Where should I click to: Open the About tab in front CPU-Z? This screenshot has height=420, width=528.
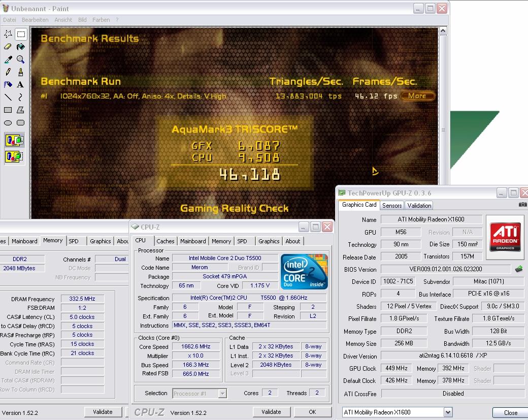292,241
